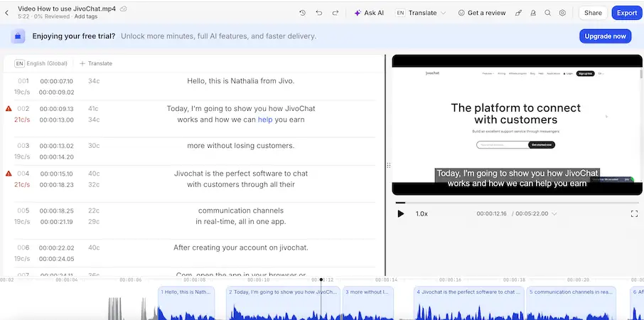
Task: Select timeline segment '4 Jivochat is the perfect software'
Action: tap(469, 303)
